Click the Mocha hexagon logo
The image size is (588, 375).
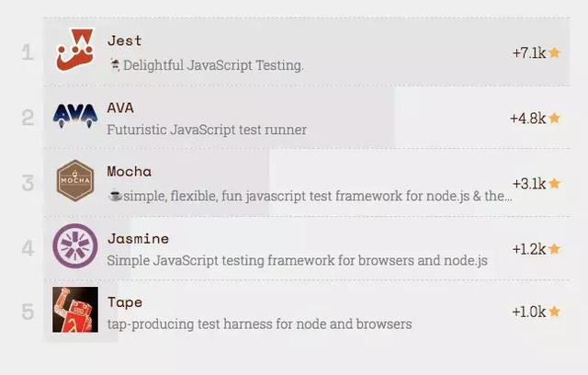tap(75, 181)
